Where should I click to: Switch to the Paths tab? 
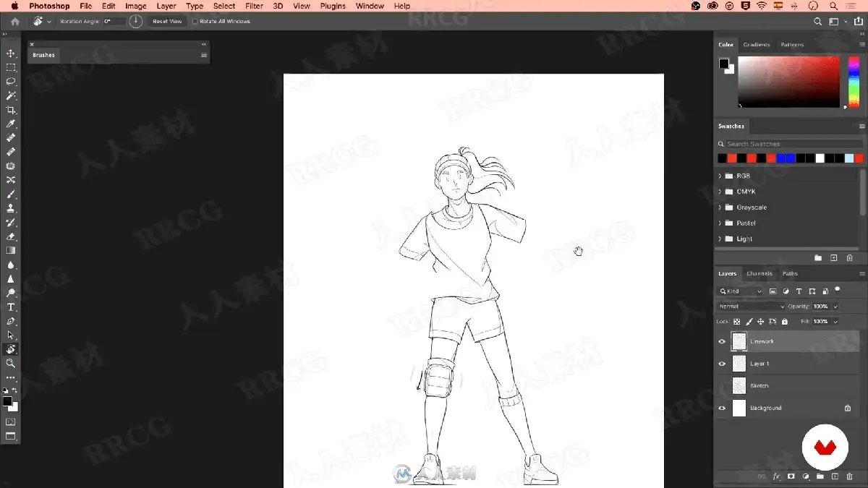[x=790, y=274]
